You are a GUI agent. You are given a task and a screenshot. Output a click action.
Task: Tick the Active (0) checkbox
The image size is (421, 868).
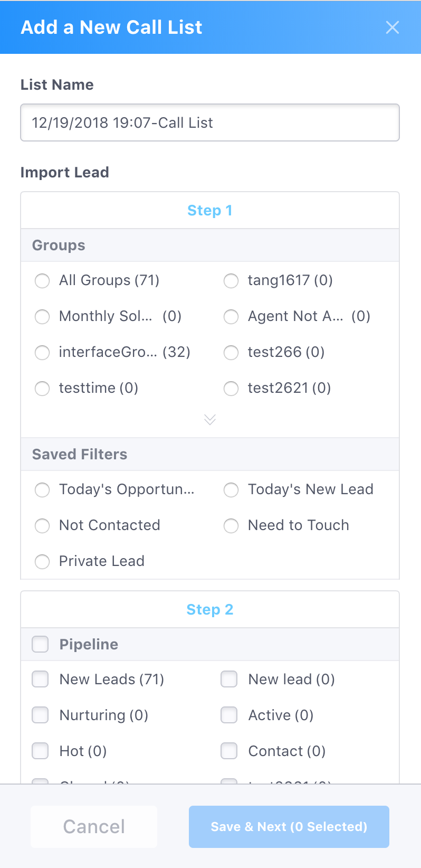coord(229,715)
